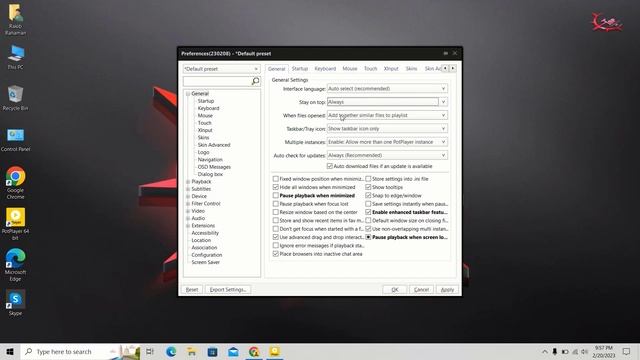The width and height of the screenshot is (640, 360).
Task: Uncheck Hide all windows when minimized
Action: [276, 187]
